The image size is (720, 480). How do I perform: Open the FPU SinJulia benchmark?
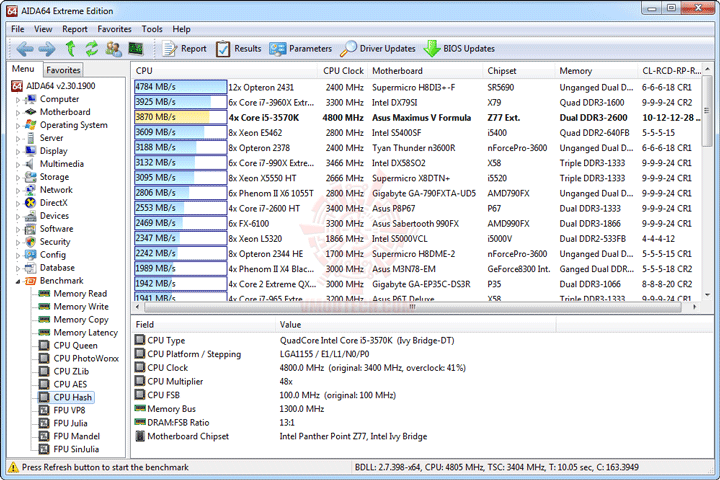coord(76,449)
